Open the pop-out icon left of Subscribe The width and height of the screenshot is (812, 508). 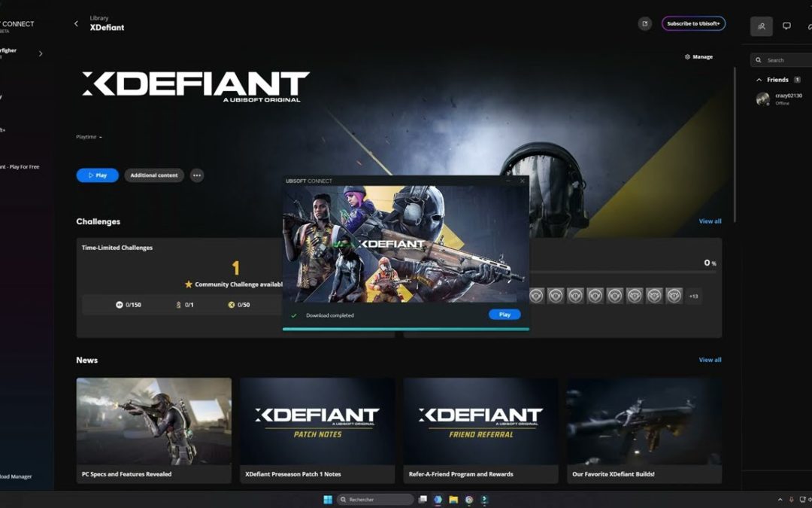pyautogui.click(x=645, y=23)
